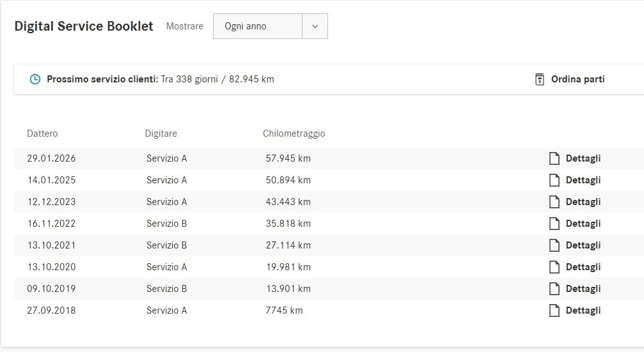Click the clock icon beside Prossimo servizio clienti
The image size is (644, 352).
(35, 80)
